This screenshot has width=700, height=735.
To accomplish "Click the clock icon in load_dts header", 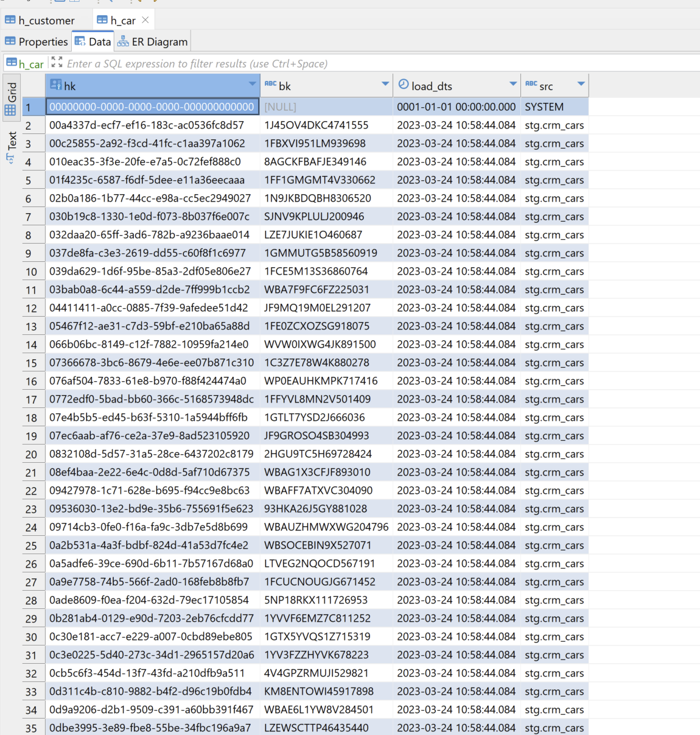I will click(403, 85).
